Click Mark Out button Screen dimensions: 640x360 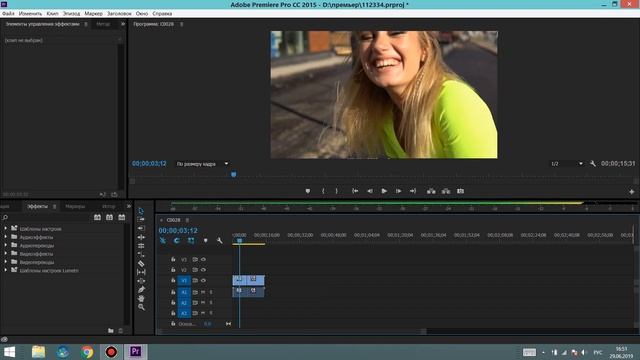[336, 191]
